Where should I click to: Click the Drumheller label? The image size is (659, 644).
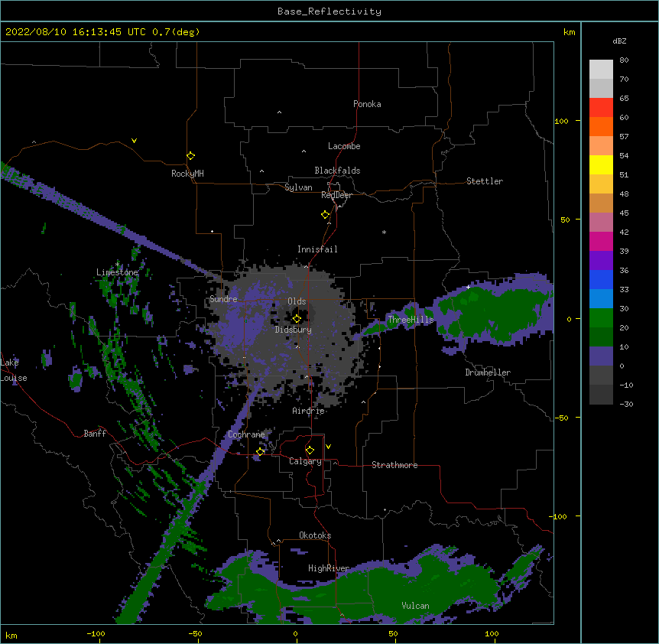click(488, 372)
